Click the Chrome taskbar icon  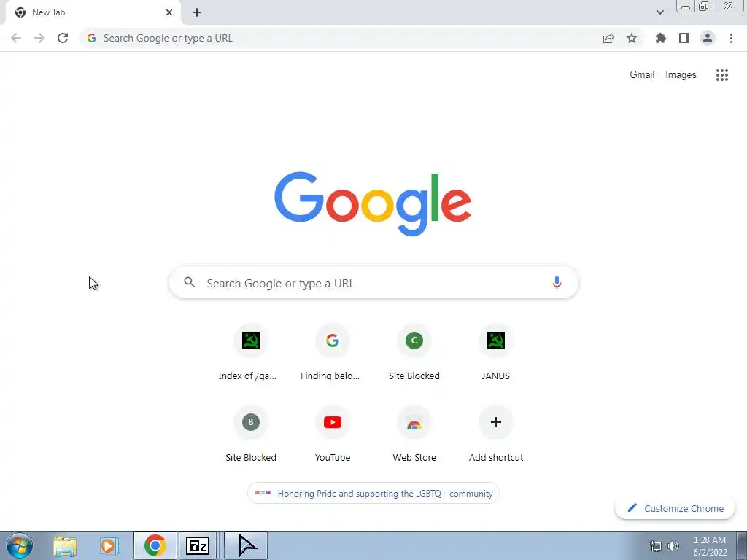point(155,545)
